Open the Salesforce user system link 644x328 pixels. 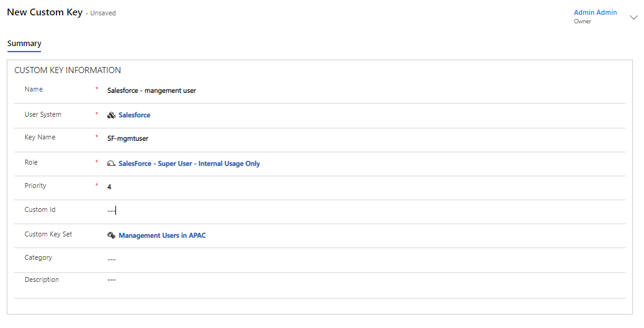coord(134,115)
